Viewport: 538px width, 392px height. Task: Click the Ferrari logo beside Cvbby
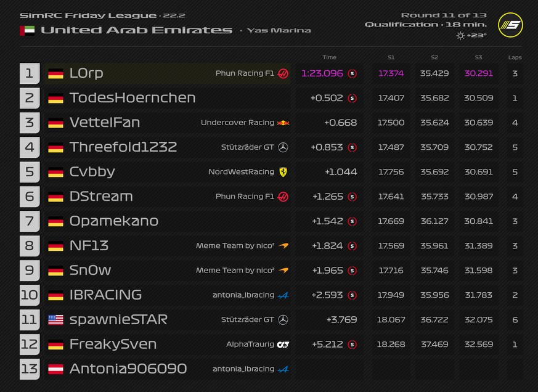[283, 172]
